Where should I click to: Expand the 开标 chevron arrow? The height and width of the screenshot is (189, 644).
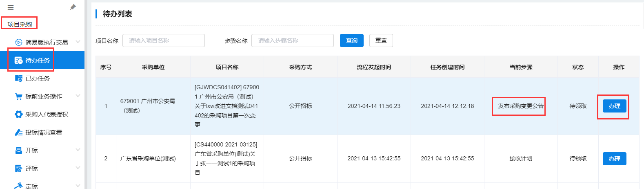coord(78,150)
